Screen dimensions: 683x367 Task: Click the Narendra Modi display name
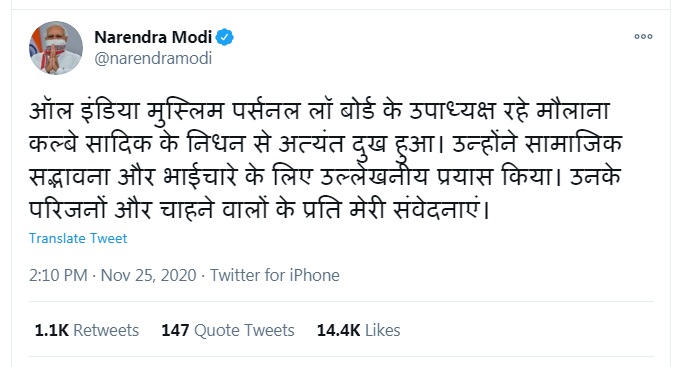point(153,37)
